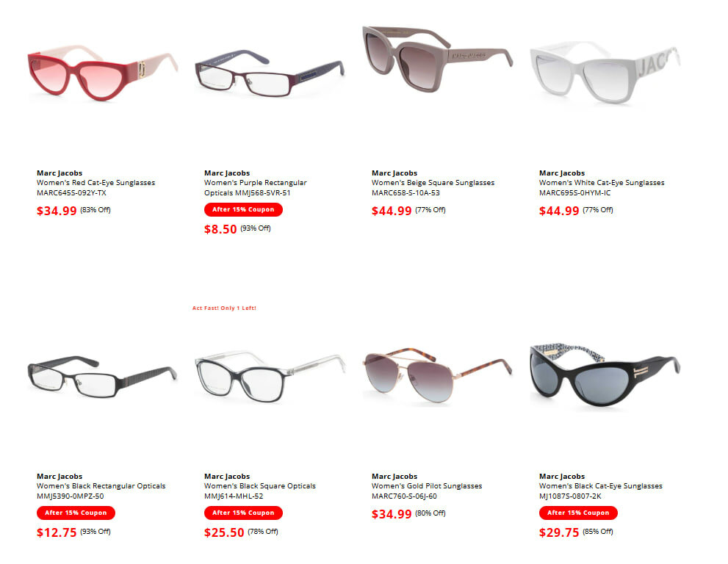The width and height of the screenshot is (728, 564).
Task: Open the black rectangular opticals image
Action: pos(103,377)
